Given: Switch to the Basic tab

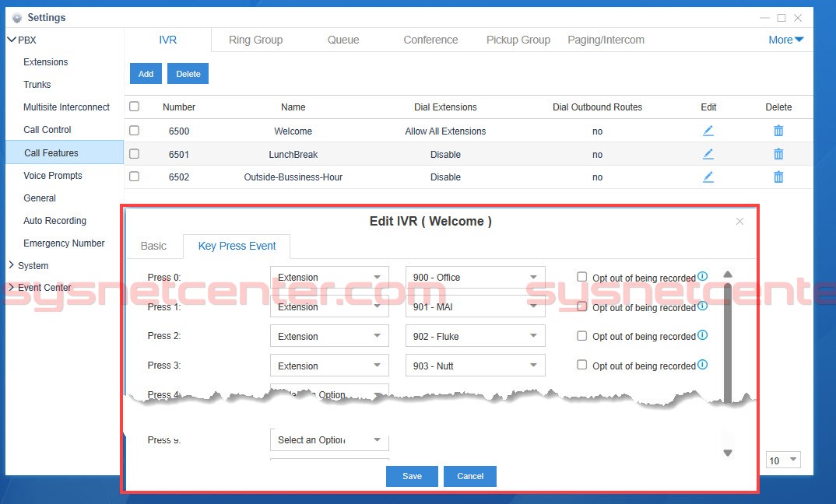Looking at the screenshot, I should pyautogui.click(x=154, y=246).
